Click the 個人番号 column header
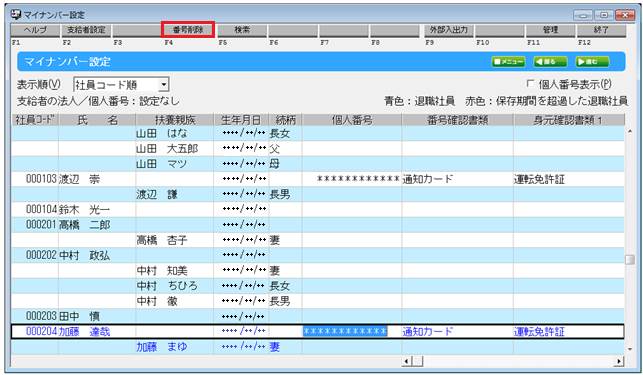 click(x=352, y=120)
